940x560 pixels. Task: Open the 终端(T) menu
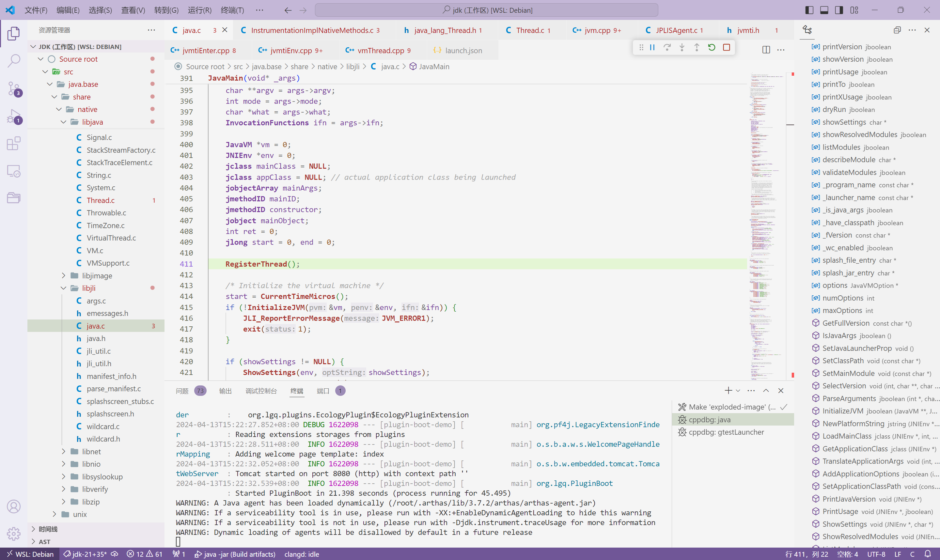(232, 10)
